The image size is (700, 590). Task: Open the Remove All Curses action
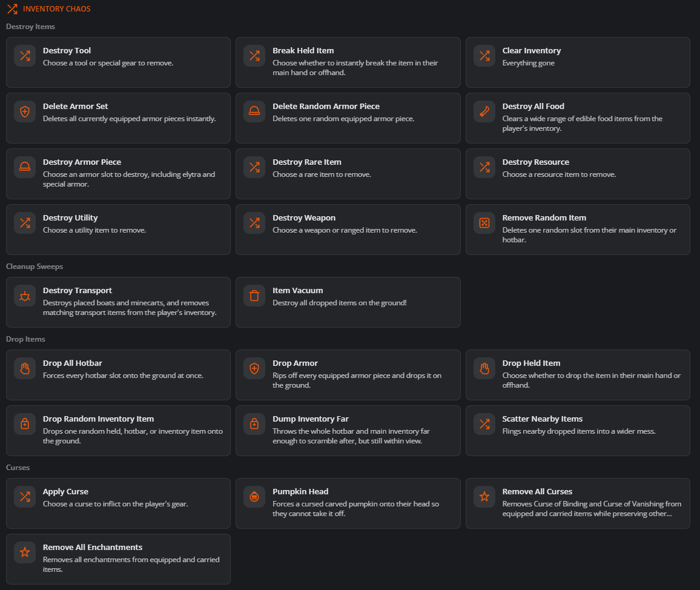[578, 503]
